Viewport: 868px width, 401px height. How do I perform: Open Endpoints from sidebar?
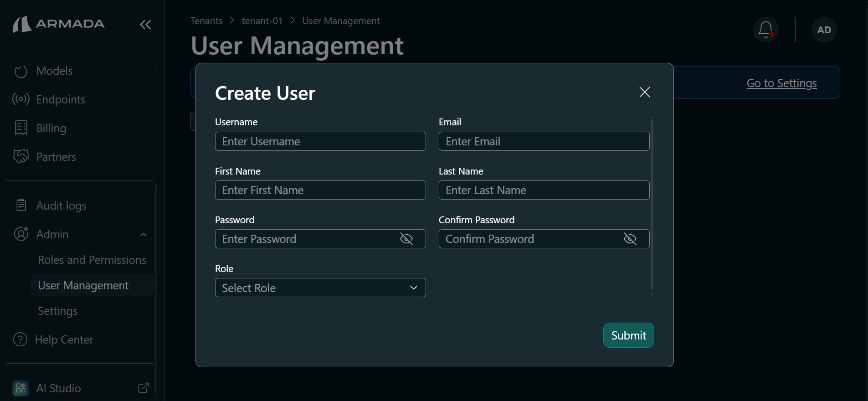[61, 99]
